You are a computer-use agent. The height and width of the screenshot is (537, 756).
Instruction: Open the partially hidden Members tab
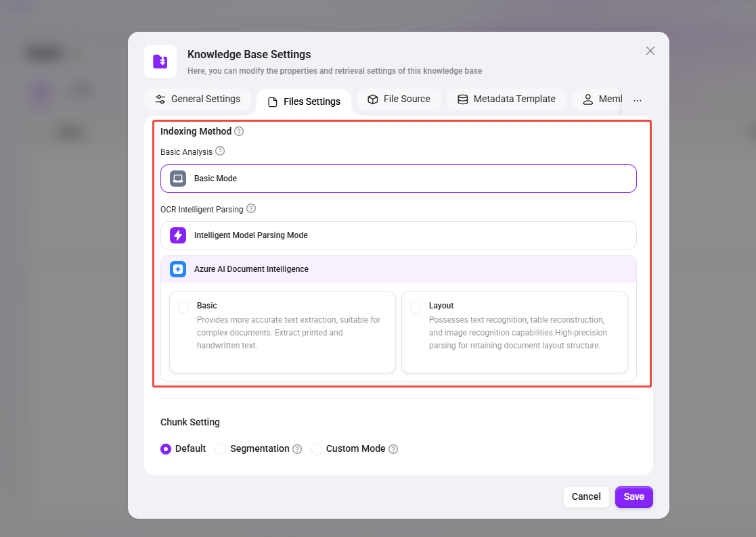(597, 99)
